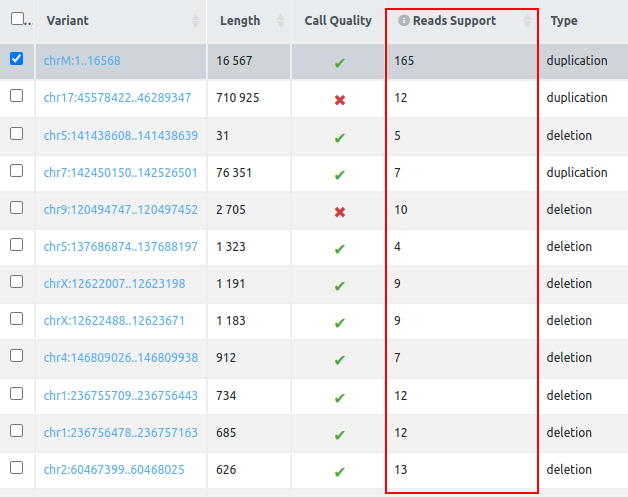The image size is (628, 497).
Task: Open variant chr4:146809026..146809938
Action: pos(120,358)
